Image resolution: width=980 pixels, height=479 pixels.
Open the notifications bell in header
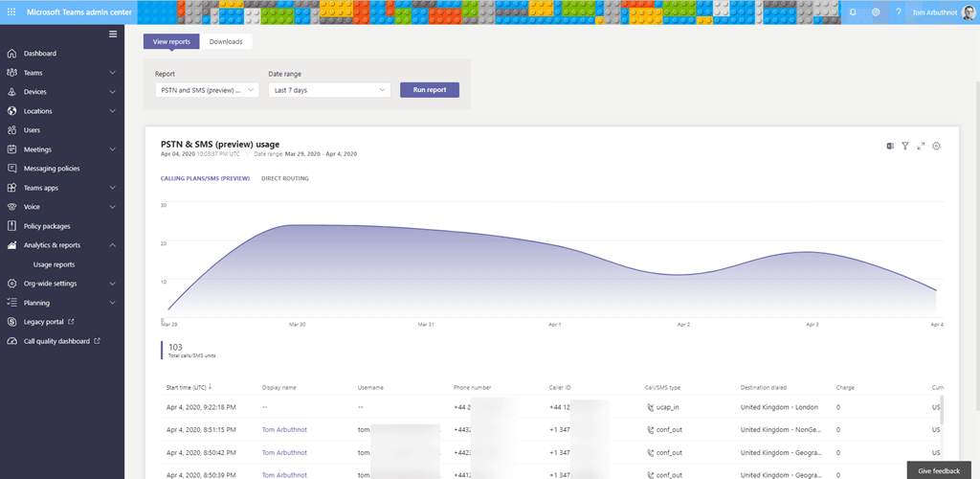(853, 11)
